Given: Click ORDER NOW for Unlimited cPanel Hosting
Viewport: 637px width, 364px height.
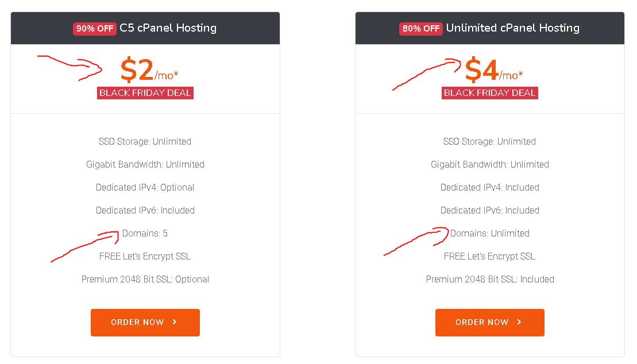Looking at the screenshot, I should [489, 322].
